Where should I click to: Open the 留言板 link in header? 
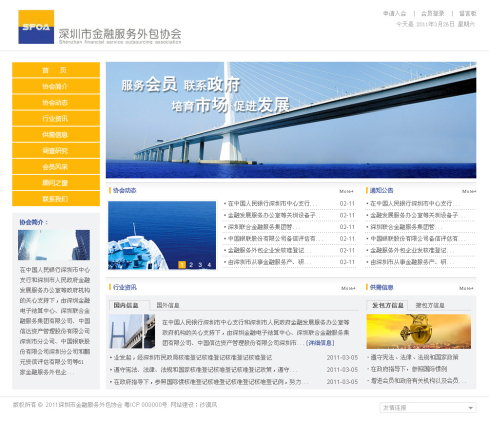point(468,13)
